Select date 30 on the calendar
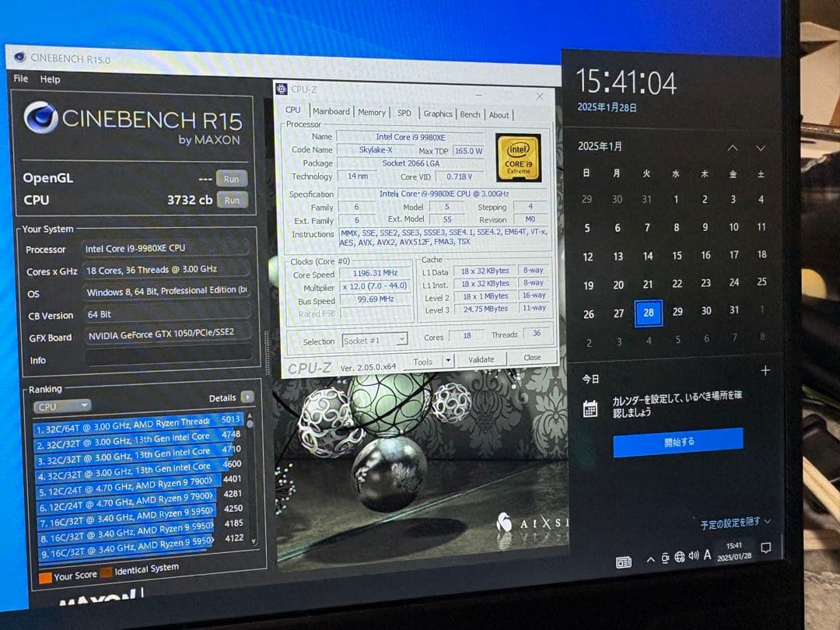The width and height of the screenshot is (840, 630). coord(705,310)
